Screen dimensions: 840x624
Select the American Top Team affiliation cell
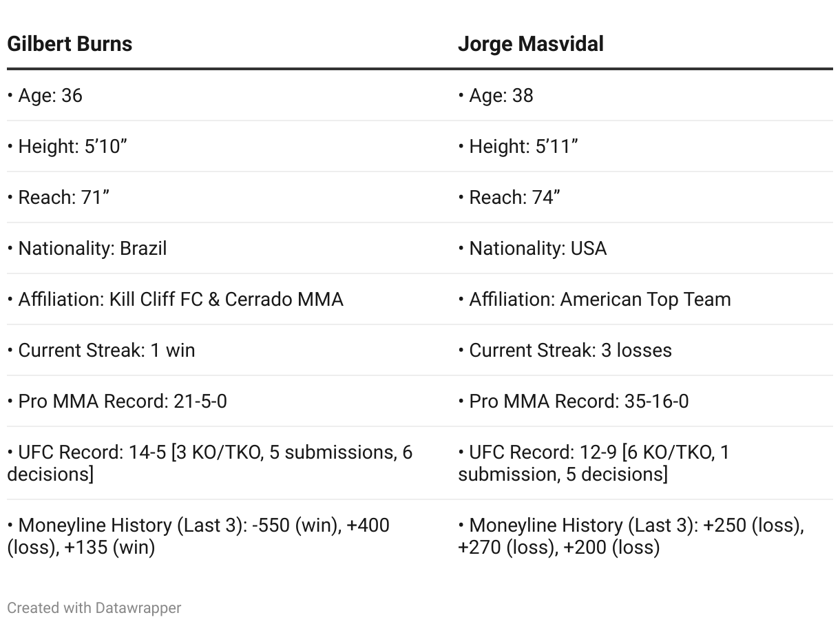645,299
